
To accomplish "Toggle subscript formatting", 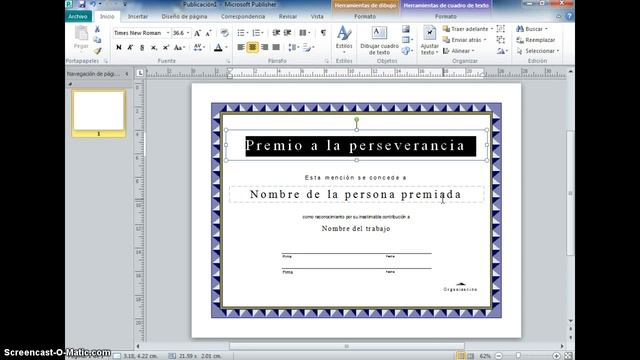I will pos(154,47).
